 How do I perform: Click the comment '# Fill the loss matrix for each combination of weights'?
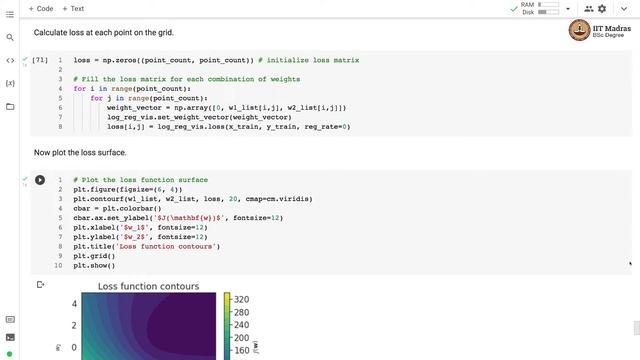(x=187, y=79)
